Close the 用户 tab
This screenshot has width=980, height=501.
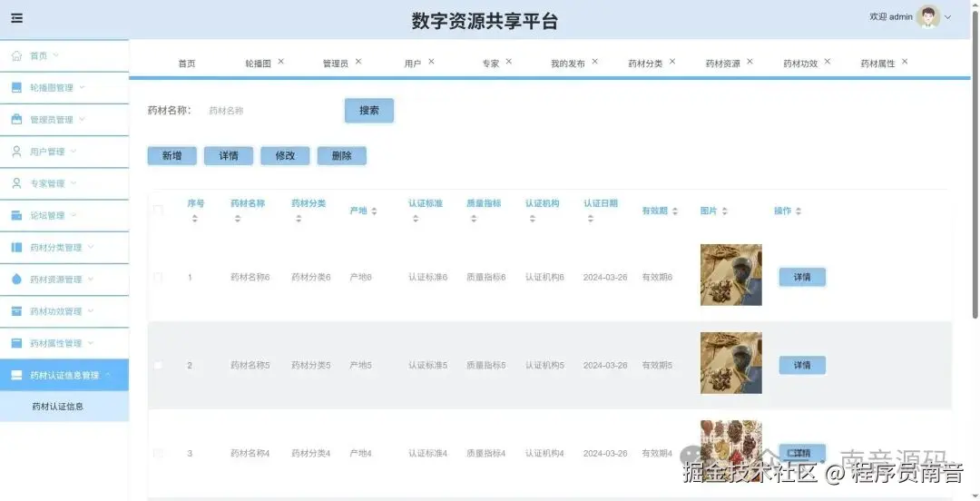click(x=431, y=62)
